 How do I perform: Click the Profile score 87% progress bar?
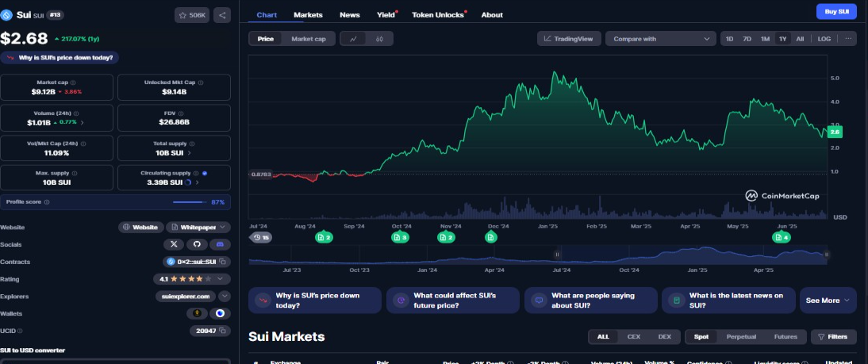click(x=190, y=202)
